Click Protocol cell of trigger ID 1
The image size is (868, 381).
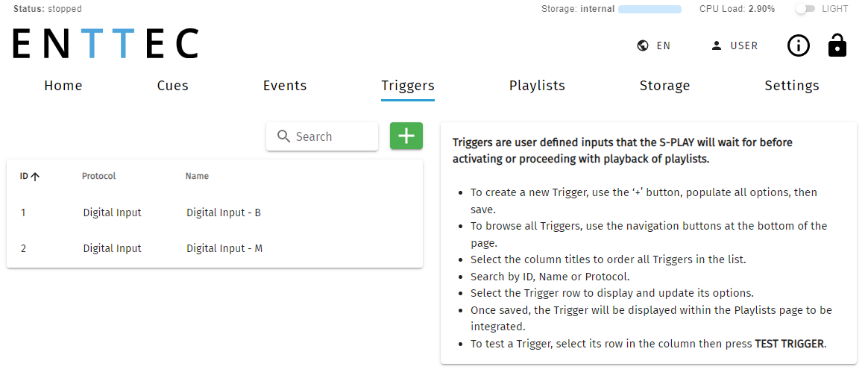click(113, 212)
